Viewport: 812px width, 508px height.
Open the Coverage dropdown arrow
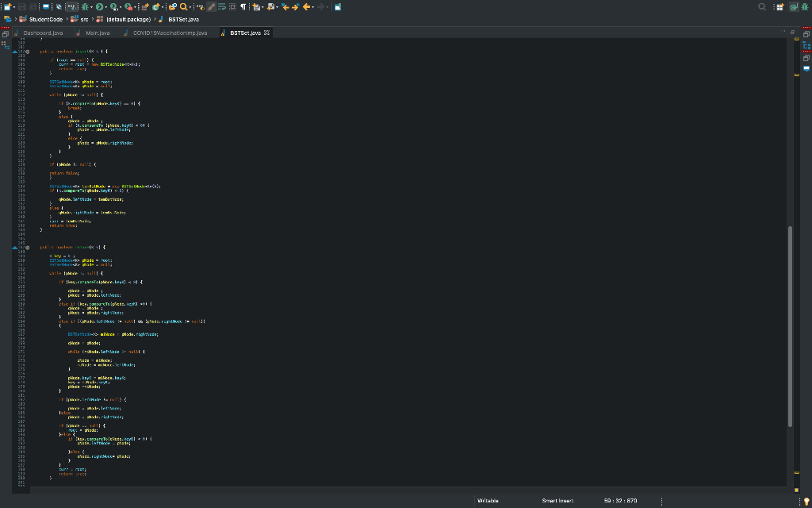[121, 7]
